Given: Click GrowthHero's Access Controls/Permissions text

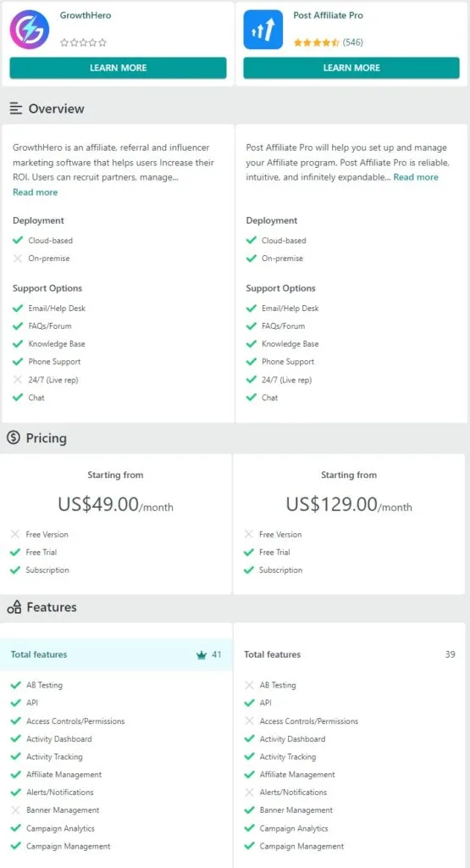Looking at the screenshot, I should (75, 721).
